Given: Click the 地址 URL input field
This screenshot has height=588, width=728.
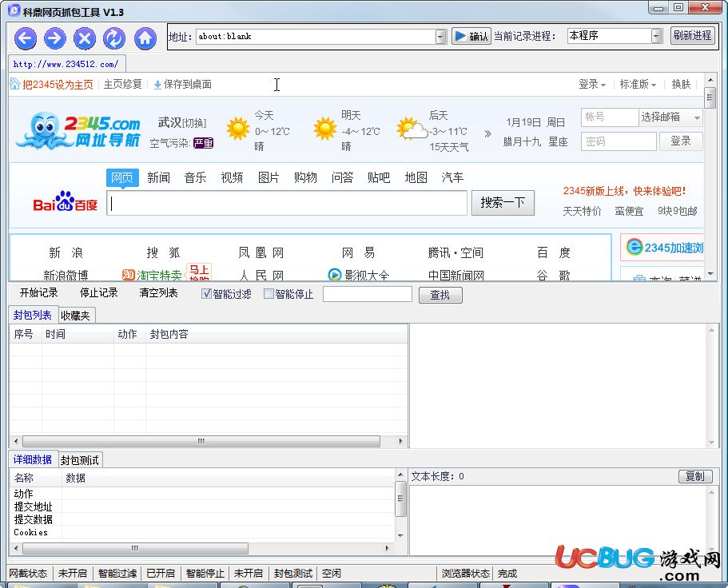Looking at the screenshot, I should (x=316, y=36).
